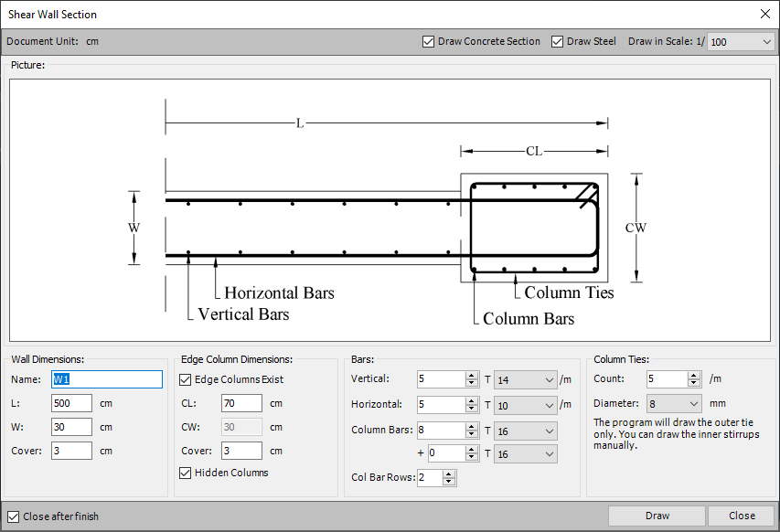
Task: Decrement the Horizontal bars count spinner
Action: click(472, 408)
